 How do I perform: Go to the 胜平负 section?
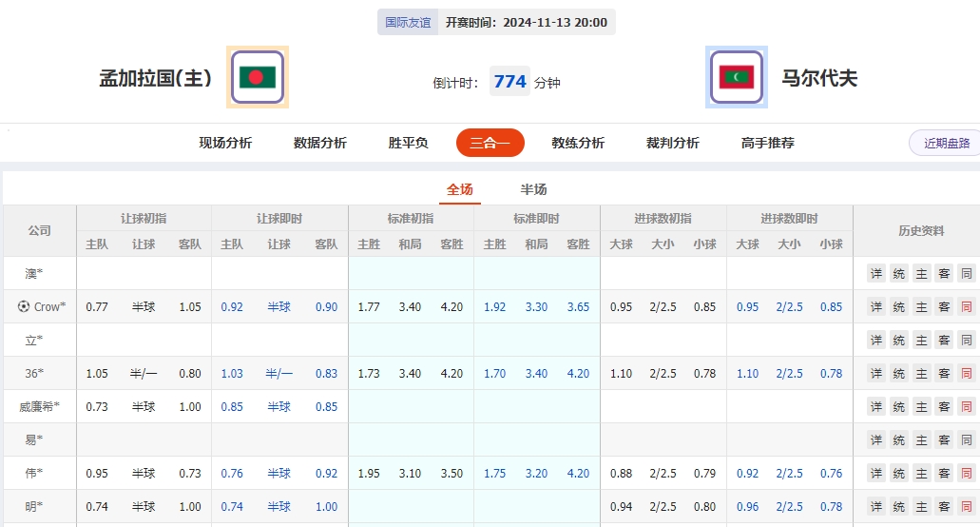point(409,143)
